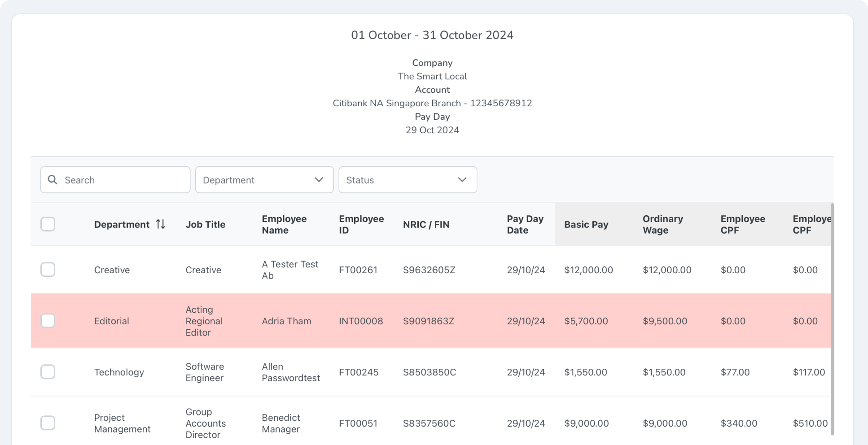Image resolution: width=868 pixels, height=445 pixels.
Task: Click the Department column header
Action: (122, 224)
